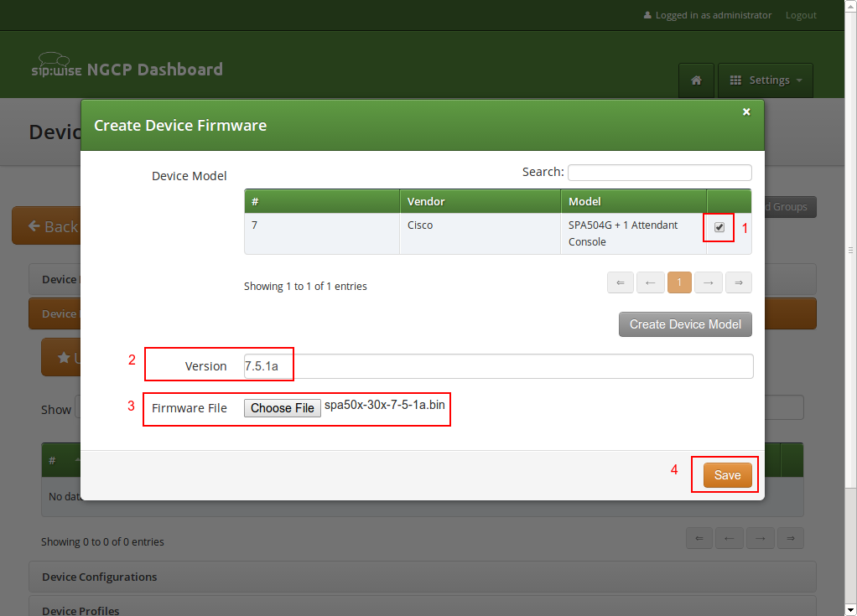Click Logged in as administrator text
The height and width of the screenshot is (616, 857).
pos(714,15)
